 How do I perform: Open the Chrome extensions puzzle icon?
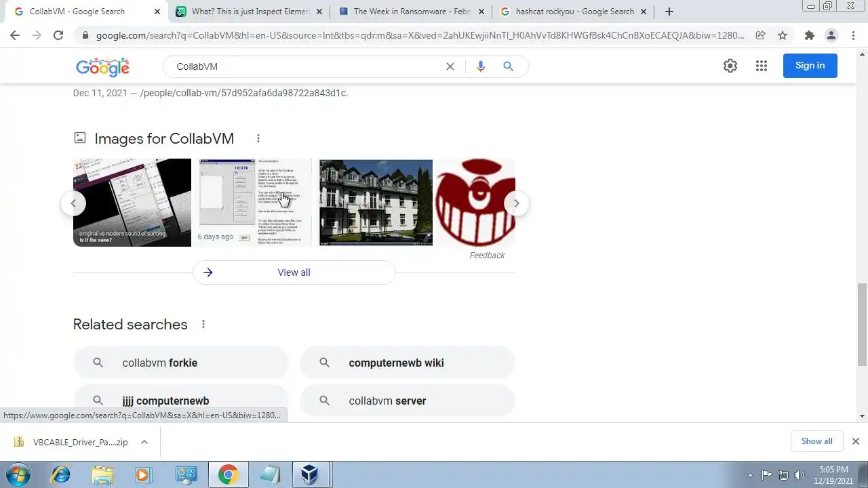809,35
